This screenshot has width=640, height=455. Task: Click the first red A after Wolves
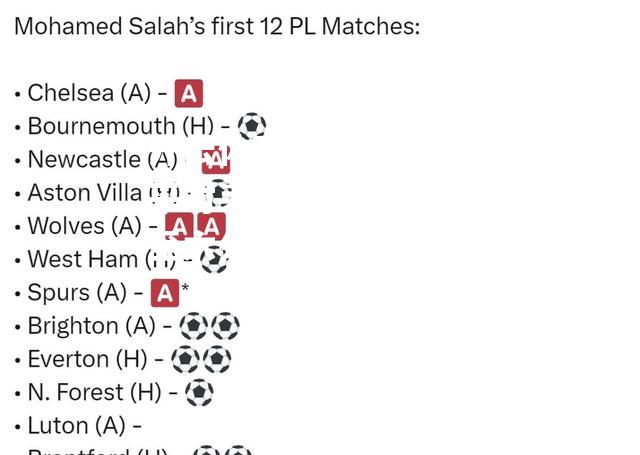pyautogui.click(x=179, y=226)
